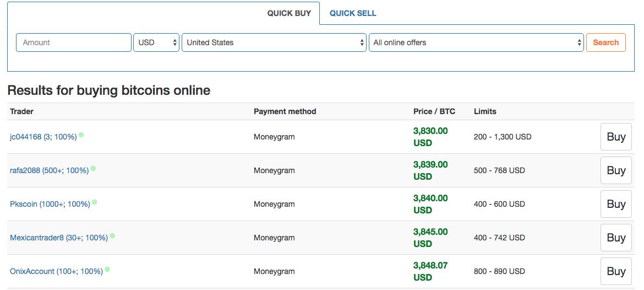Select the Quick Buy tab

289,13
